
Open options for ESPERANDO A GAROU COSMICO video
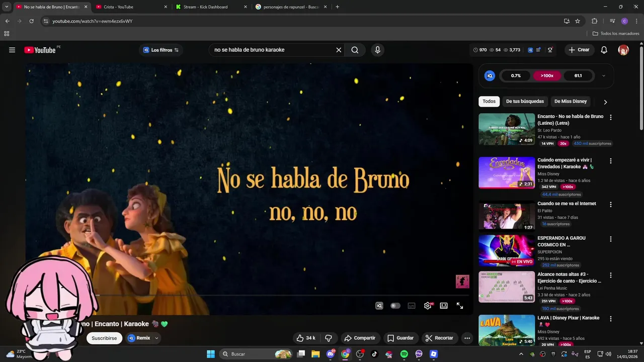[611, 239]
